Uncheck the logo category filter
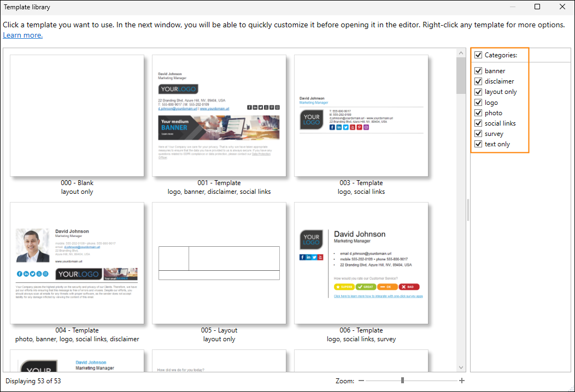Viewport: 575px width, 392px height. (x=478, y=103)
